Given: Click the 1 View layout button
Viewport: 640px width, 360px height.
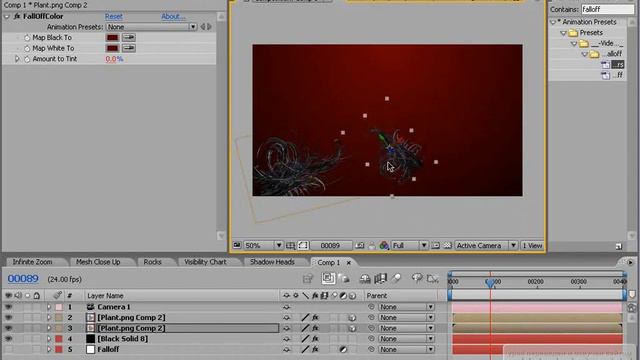Looking at the screenshot, I should (x=532, y=245).
